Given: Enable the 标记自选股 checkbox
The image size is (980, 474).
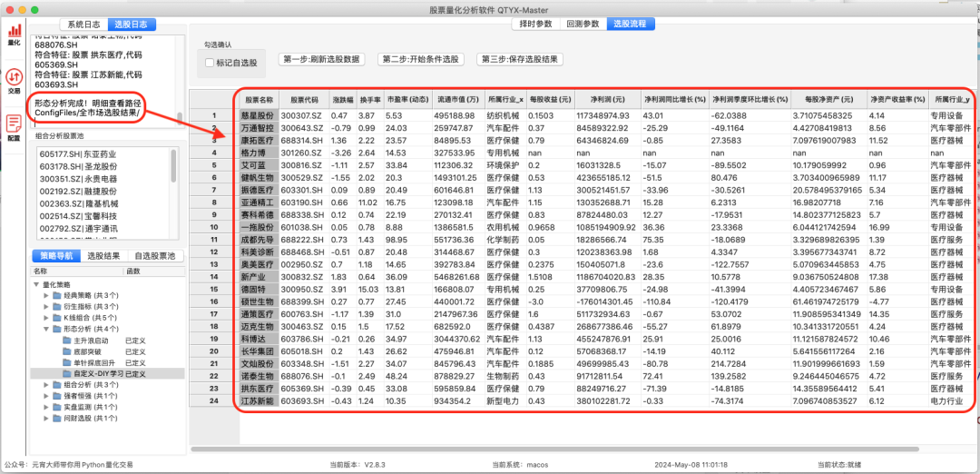Looking at the screenshot, I should [x=210, y=63].
